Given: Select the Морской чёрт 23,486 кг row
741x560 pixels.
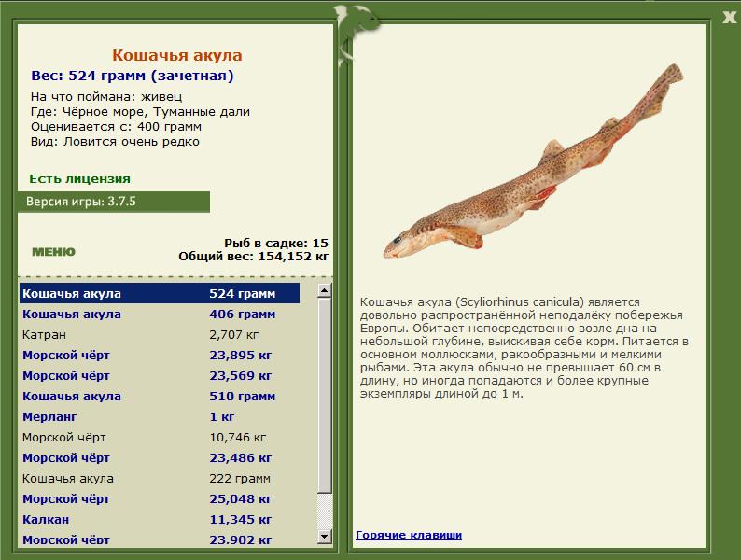Looking at the screenshot, I should coord(160,458).
